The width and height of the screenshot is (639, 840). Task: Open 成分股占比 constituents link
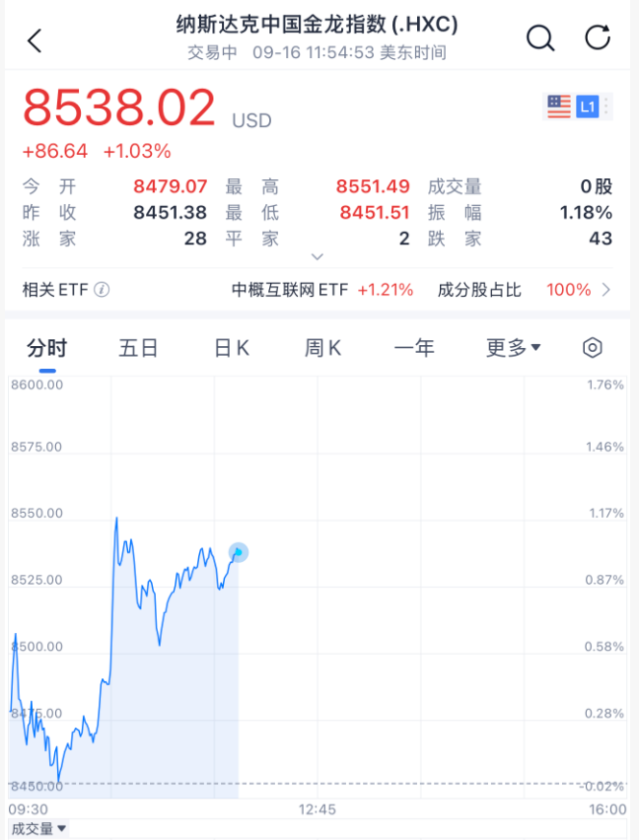pos(479,290)
